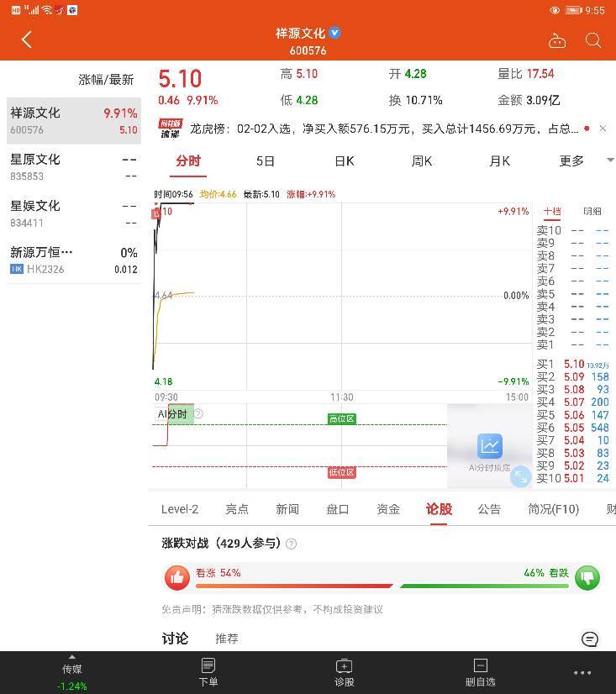Tap the red 看涨 54% progress bar

click(x=294, y=586)
